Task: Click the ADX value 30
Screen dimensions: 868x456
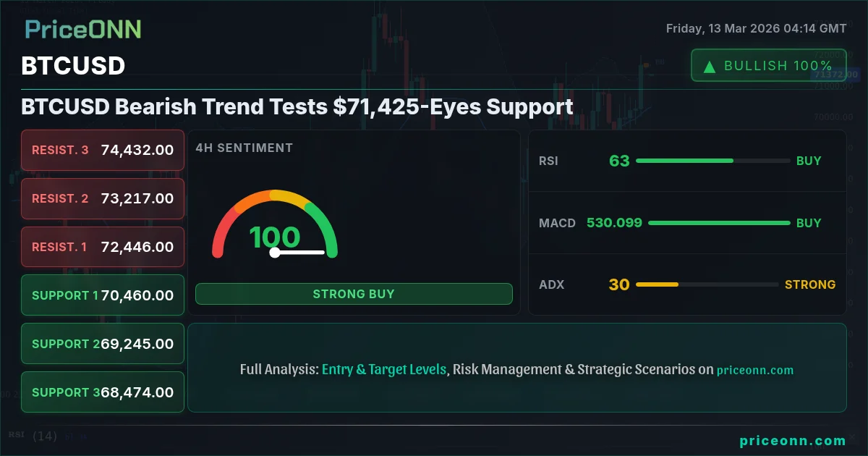Action: click(x=619, y=284)
